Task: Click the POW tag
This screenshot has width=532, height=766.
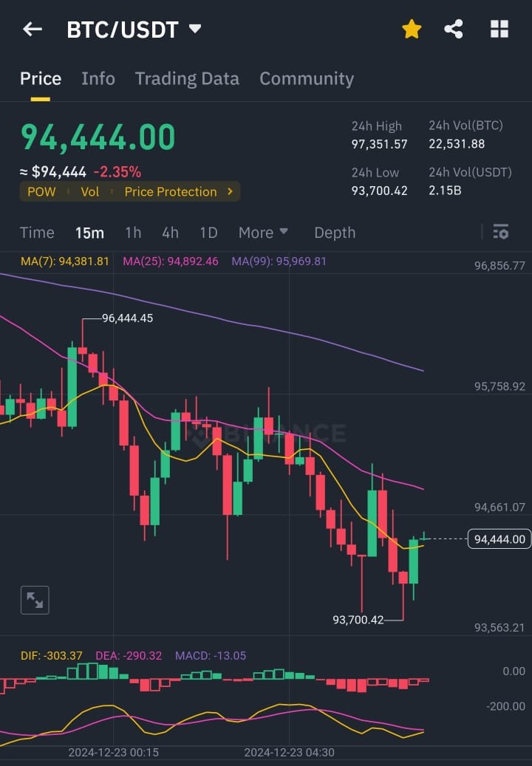Action: pyautogui.click(x=41, y=191)
